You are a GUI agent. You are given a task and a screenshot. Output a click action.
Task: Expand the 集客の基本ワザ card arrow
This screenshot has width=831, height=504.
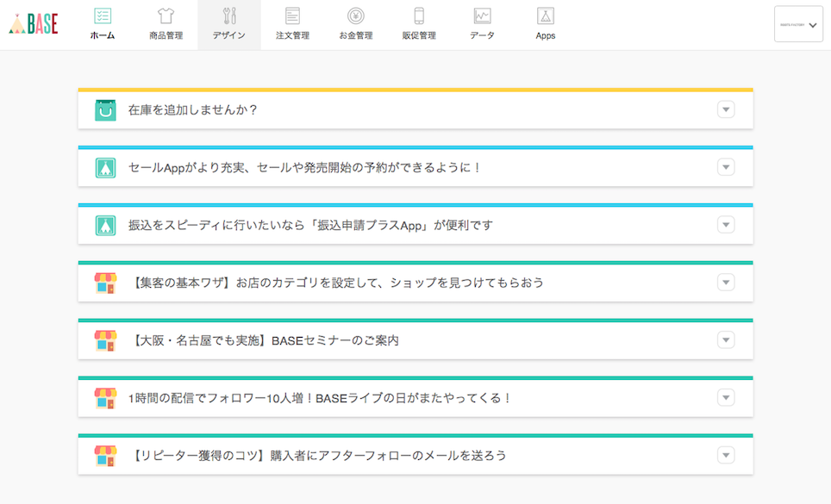pyautogui.click(x=726, y=283)
